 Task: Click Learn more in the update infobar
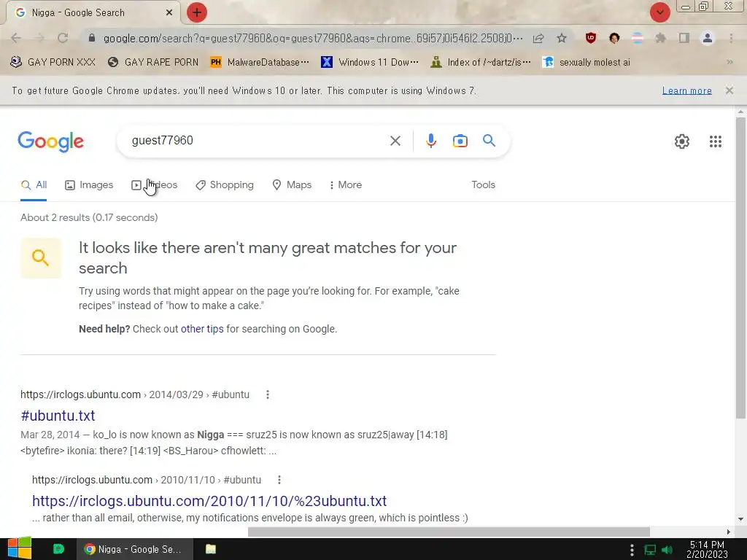pyautogui.click(x=687, y=90)
